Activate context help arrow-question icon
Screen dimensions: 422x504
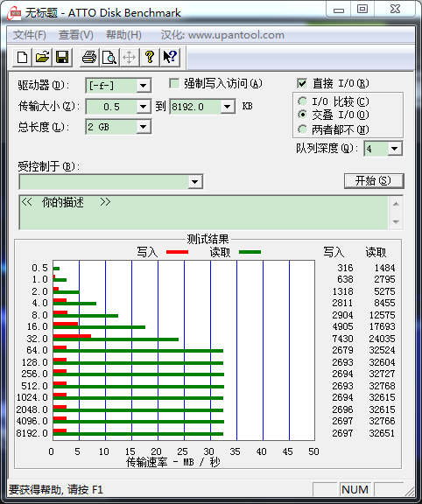170,58
